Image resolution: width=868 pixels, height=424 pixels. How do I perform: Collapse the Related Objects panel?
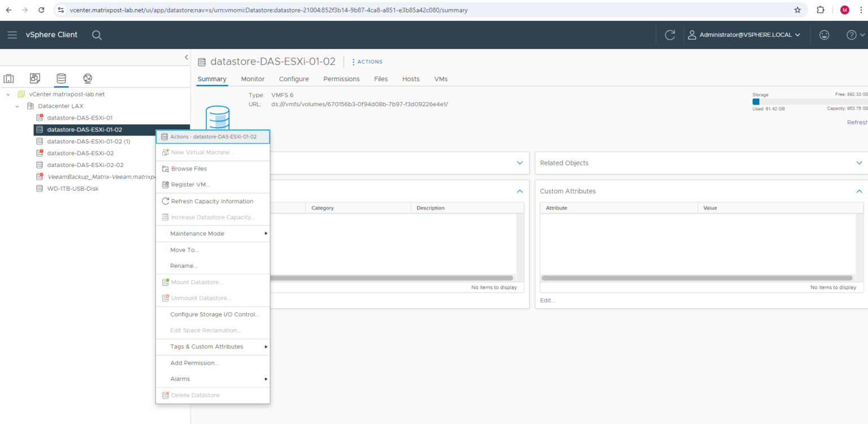click(860, 163)
